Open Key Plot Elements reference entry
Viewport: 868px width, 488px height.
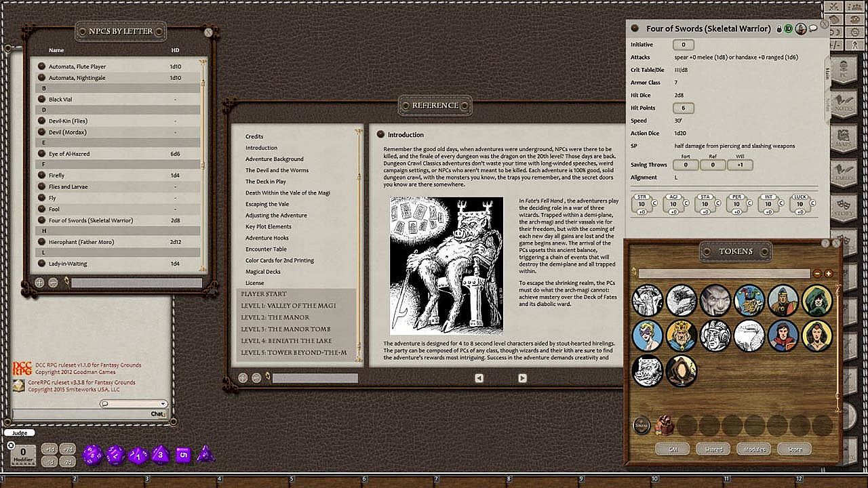tap(269, 226)
